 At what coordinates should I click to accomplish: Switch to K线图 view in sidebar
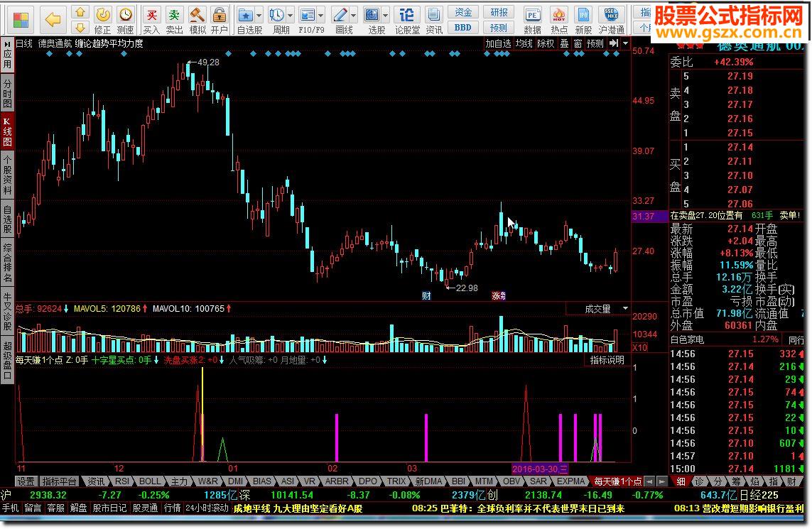click(x=7, y=131)
